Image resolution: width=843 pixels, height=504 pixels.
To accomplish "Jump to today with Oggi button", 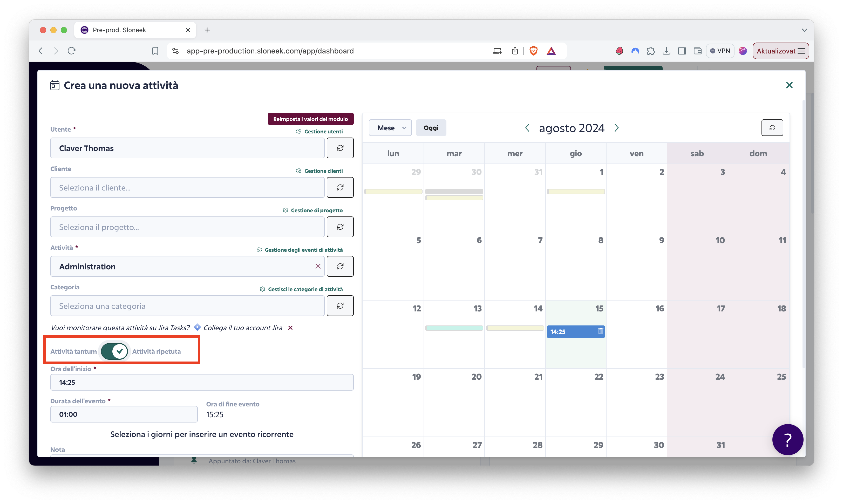I will click(x=431, y=128).
